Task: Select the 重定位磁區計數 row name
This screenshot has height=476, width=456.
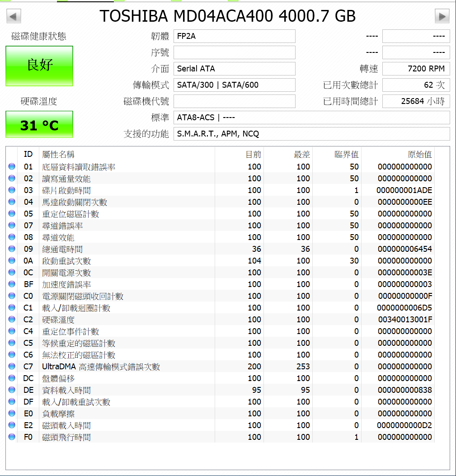Action: pyautogui.click(x=71, y=214)
